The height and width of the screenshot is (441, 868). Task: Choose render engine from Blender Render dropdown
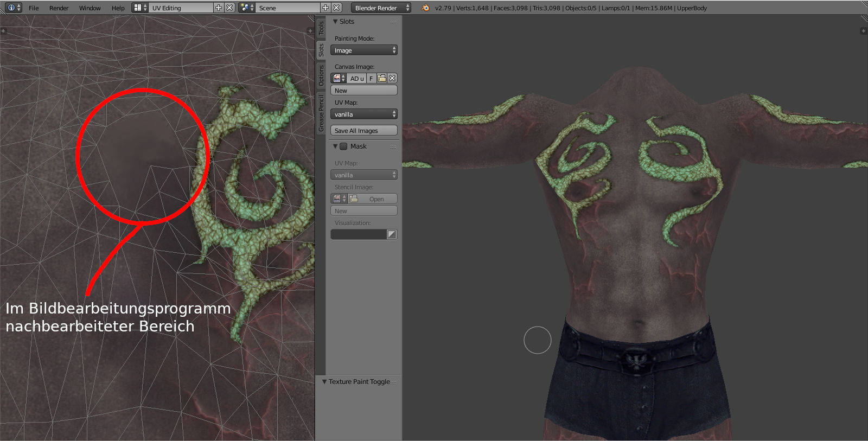coord(381,8)
